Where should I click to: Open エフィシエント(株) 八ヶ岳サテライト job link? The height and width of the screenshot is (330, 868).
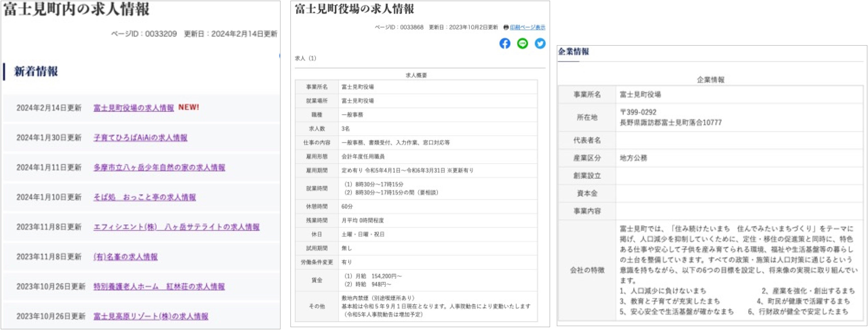[176, 227]
